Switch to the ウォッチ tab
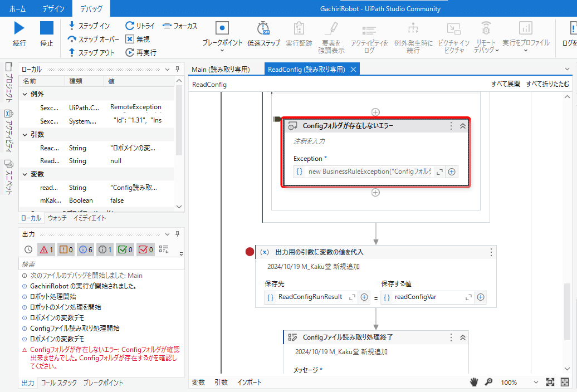The image size is (577, 392). [x=57, y=218]
